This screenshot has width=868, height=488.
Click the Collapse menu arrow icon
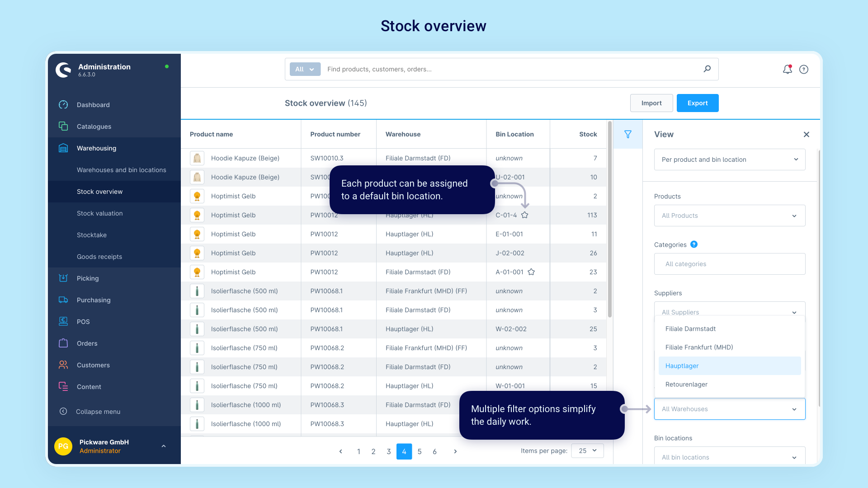63,412
